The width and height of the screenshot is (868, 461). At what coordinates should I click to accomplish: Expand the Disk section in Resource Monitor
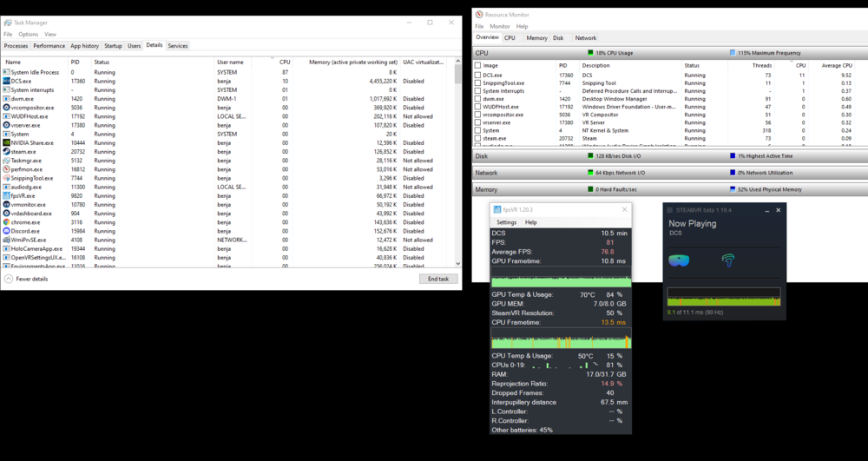point(670,156)
